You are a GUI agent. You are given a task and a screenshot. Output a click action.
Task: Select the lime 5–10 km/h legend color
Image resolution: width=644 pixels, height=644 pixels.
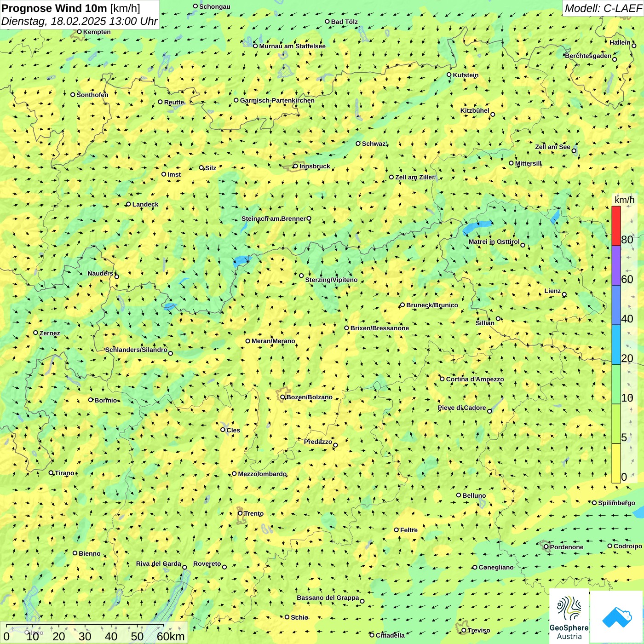[x=616, y=424]
